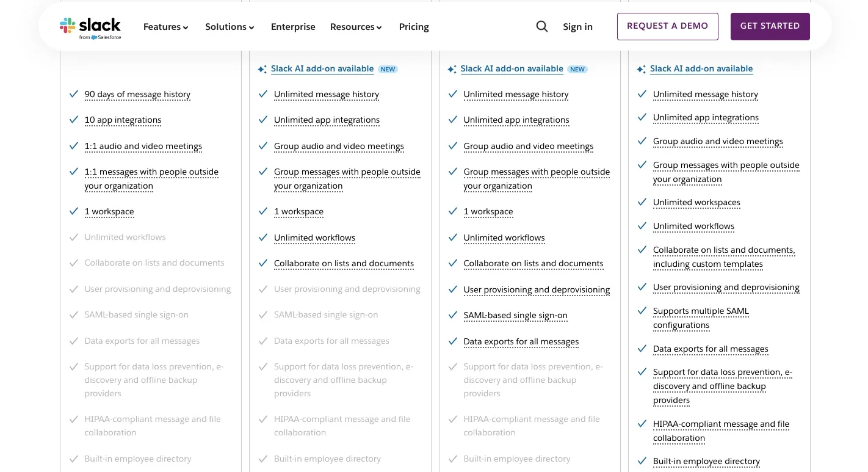Go to the Enterprise page
The height and width of the screenshot is (472, 868).
coord(293,27)
